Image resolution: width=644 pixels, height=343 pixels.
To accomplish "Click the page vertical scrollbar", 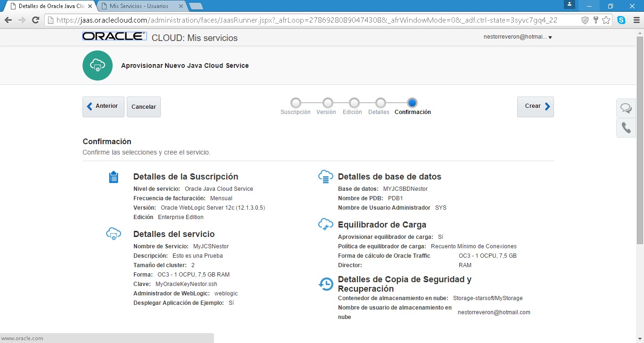I will coord(640,141).
